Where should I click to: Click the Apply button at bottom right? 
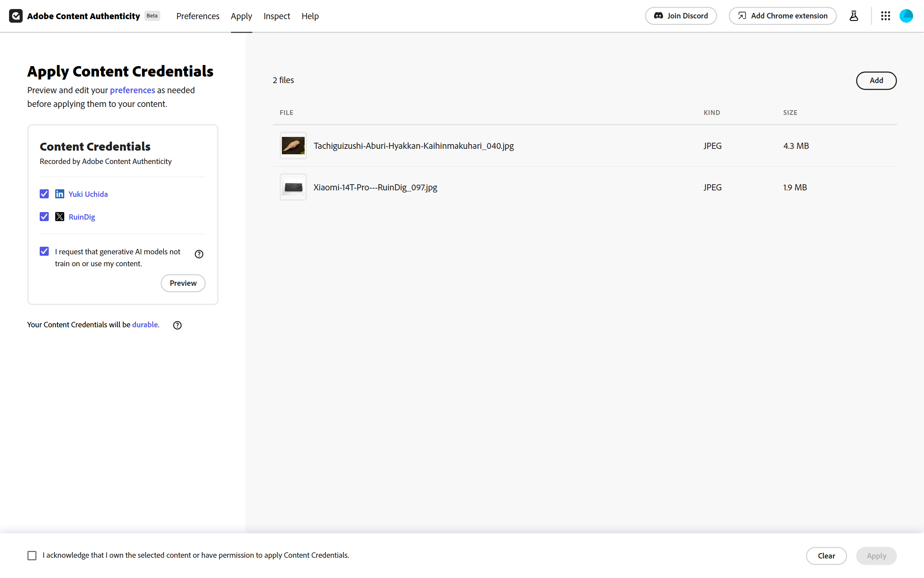(876, 556)
